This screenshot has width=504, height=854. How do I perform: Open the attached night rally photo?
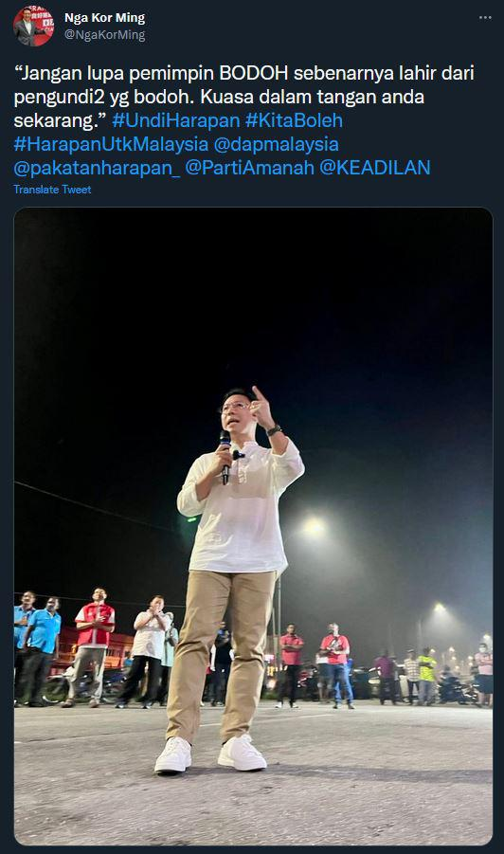pos(253,526)
